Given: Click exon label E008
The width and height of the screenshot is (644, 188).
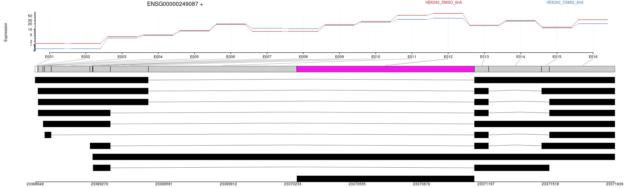Looking at the screenshot, I should tap(303, 57).
